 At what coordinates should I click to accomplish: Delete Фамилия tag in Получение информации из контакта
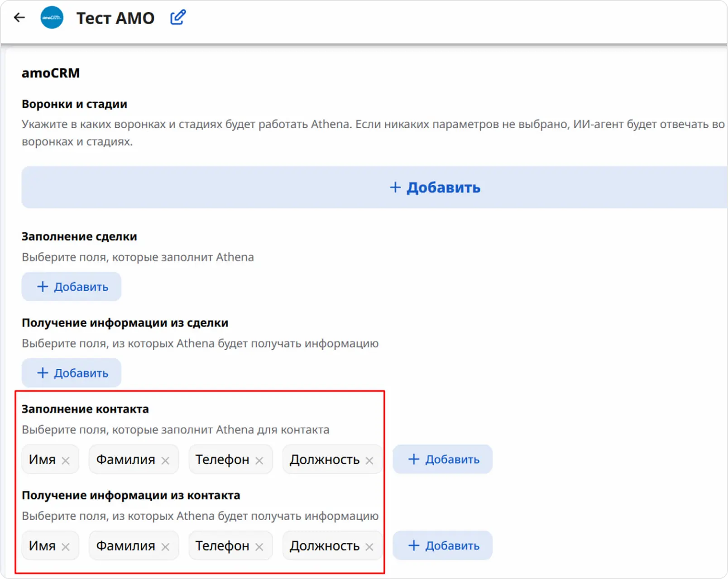(x=165, y=547)
